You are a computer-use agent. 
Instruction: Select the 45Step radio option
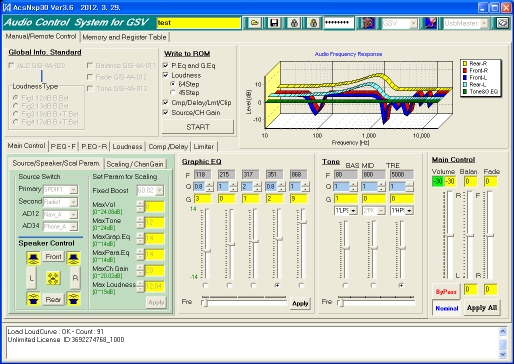coord(173,92)
